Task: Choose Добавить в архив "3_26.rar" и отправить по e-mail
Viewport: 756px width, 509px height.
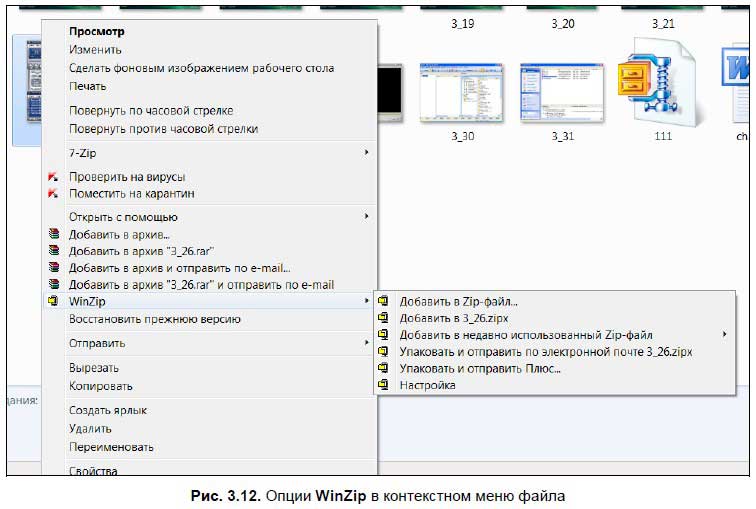Action: (202, 285)
